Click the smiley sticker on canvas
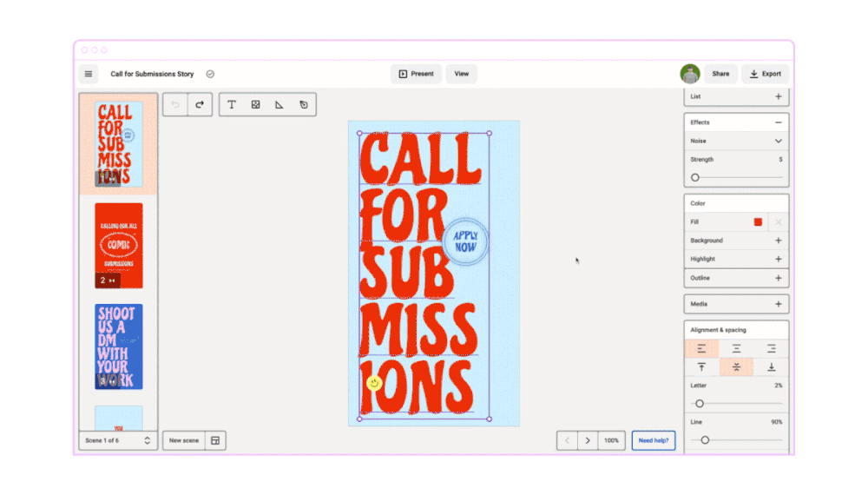The width and height of the screenshot is (868, 495). pyautogui.click(x=374, y=383)
